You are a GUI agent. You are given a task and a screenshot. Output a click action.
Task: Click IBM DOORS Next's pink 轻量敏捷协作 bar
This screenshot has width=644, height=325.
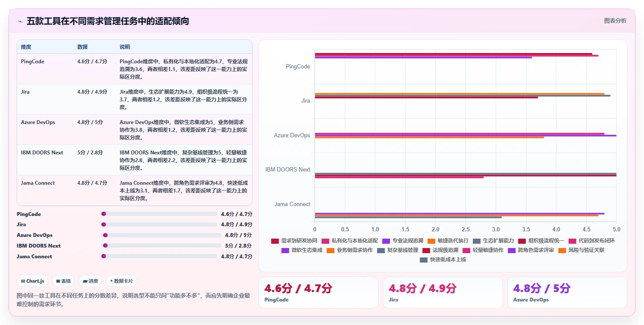[399, 177]
